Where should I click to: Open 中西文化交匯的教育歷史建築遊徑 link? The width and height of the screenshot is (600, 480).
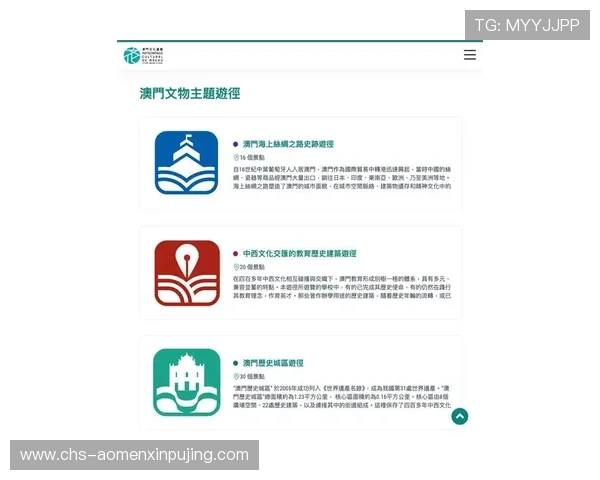tap(300, 253)
